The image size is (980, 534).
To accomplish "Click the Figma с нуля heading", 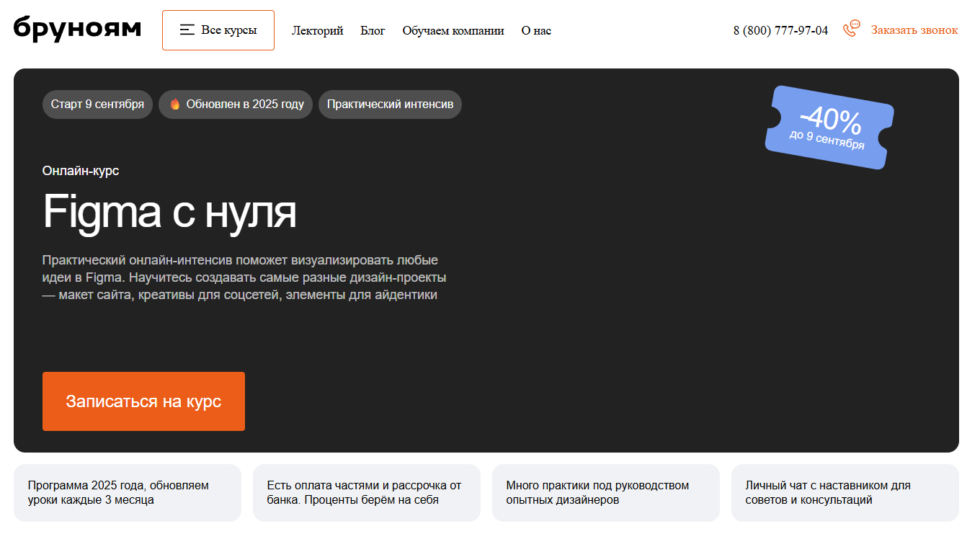I will (x=169, y=211).
